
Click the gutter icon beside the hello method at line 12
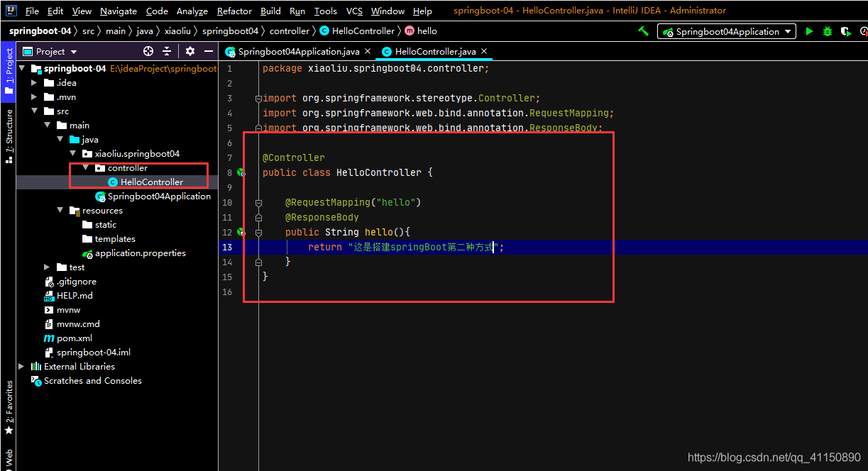(241, 232)
